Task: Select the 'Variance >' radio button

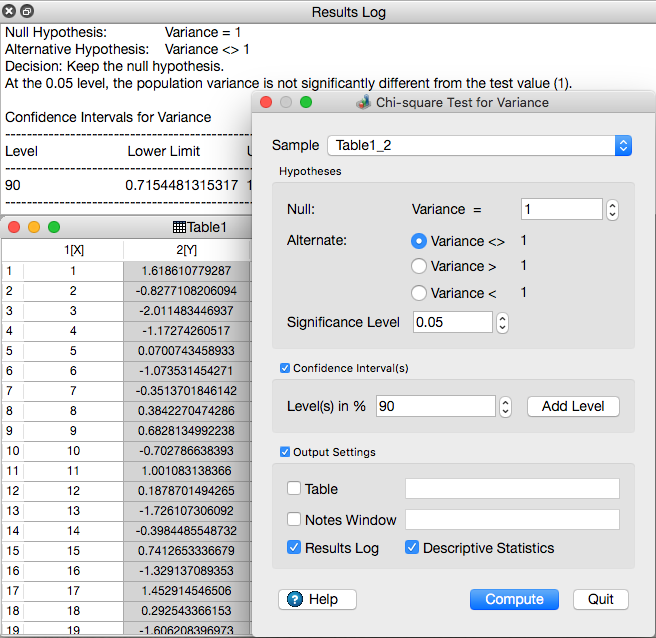Action: tap(419, 266)
